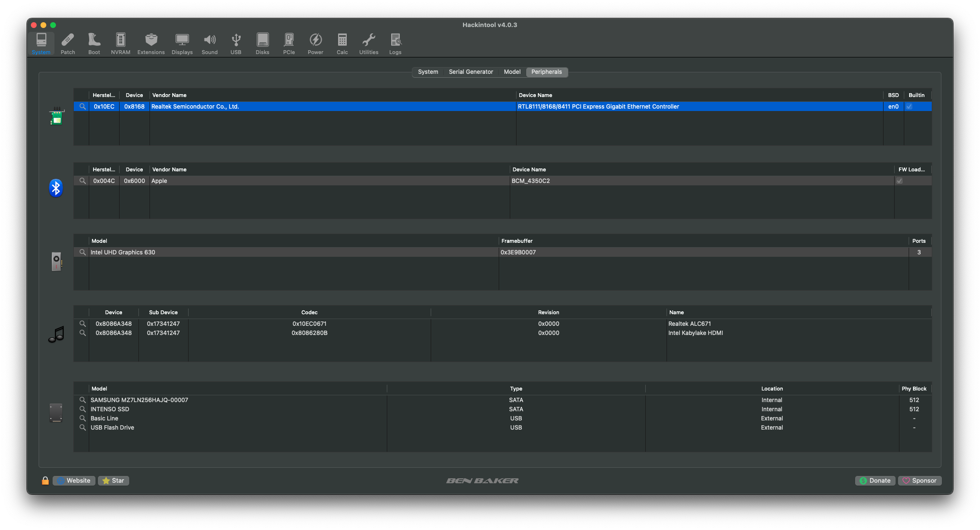Click the Donate button
Viewport: 980px width, 530px height.
pos(875,481)
